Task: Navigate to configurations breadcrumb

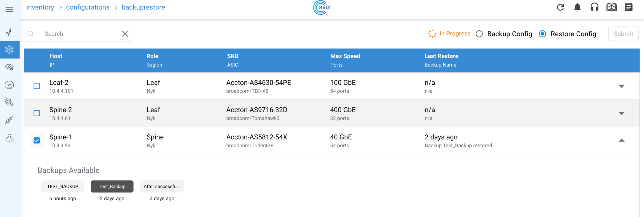Action: (88, 7)
